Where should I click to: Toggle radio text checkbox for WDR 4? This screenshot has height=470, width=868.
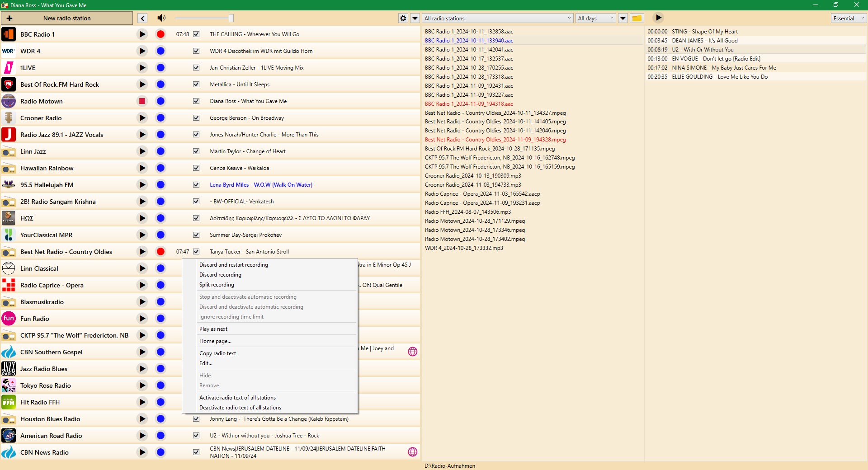[x=196, y=51]
